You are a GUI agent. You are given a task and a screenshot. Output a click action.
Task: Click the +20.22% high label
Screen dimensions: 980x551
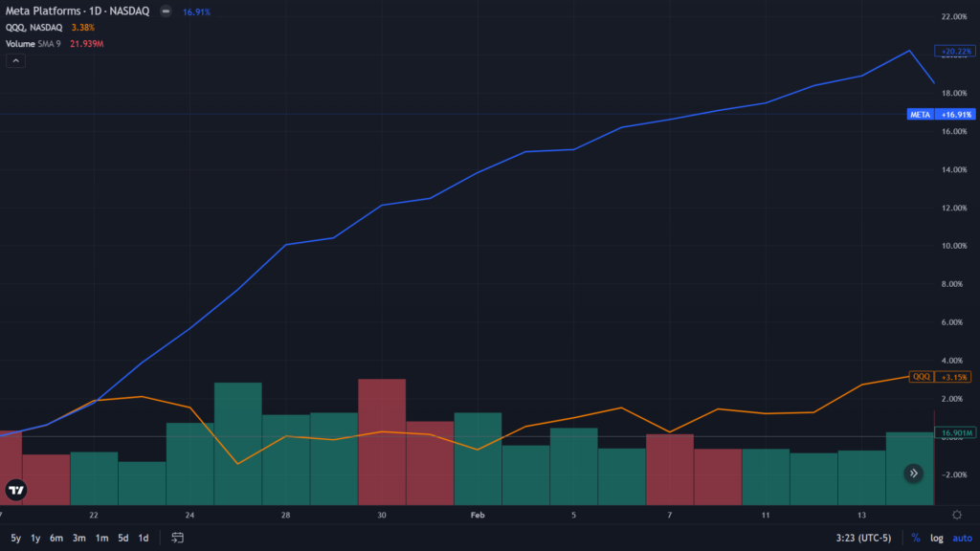(x=955, y=52)
